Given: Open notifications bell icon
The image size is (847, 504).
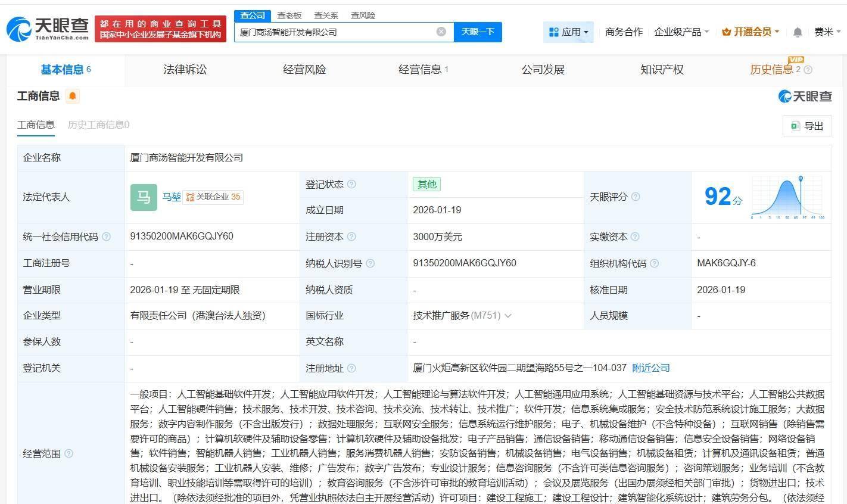Looking at the screenshot, I should tap(798, 32).
